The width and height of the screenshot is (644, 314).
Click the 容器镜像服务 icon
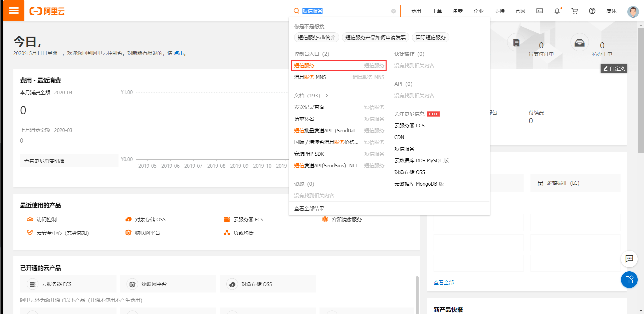(325, 219)
